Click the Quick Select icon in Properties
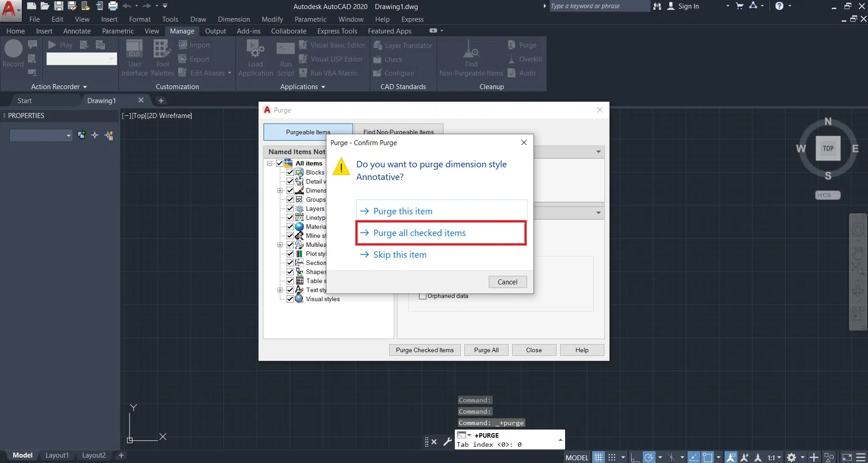The height and width of the screenshot is (463, 868). tap(109, 135)
